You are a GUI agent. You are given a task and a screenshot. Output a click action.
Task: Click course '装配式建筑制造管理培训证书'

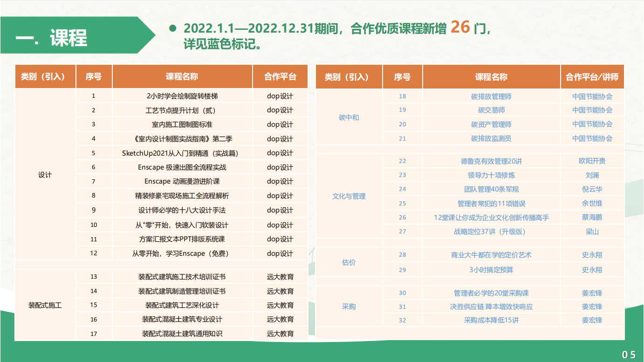tap(182, 291)
